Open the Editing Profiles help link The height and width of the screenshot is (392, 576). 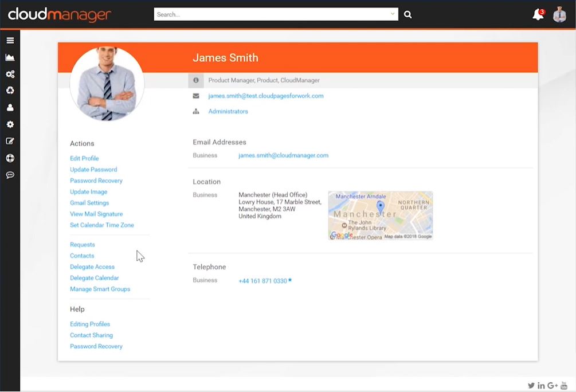click(90, 324)
